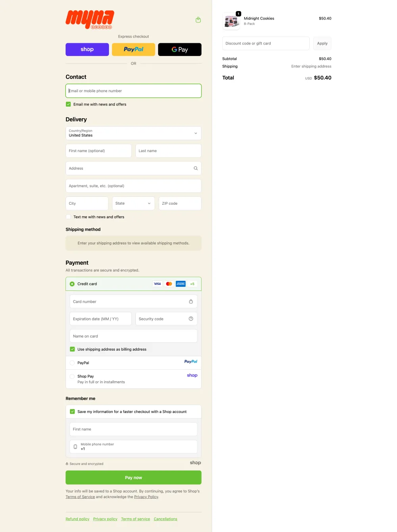Click the Myna Snacks logo
The height and width of the screenshot is (532, 397).
(x=90, y=19)
